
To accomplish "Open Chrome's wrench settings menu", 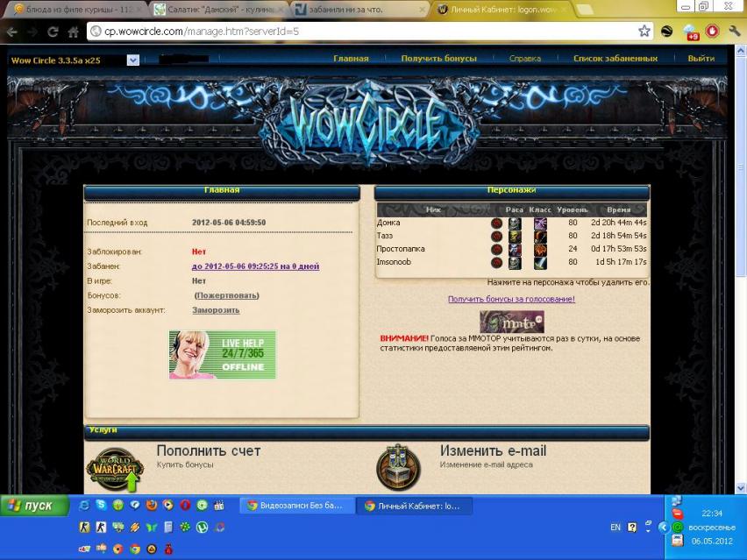I will click(x=735, y=31).
